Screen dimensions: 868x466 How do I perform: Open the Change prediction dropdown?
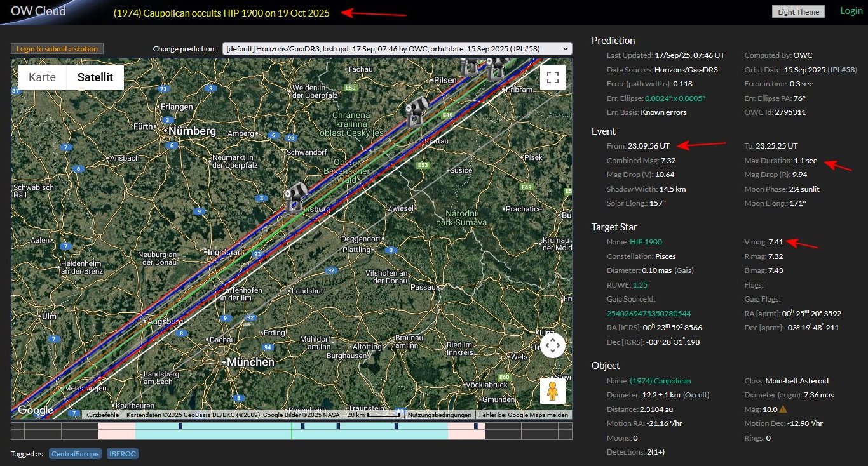tap(397, 49)
